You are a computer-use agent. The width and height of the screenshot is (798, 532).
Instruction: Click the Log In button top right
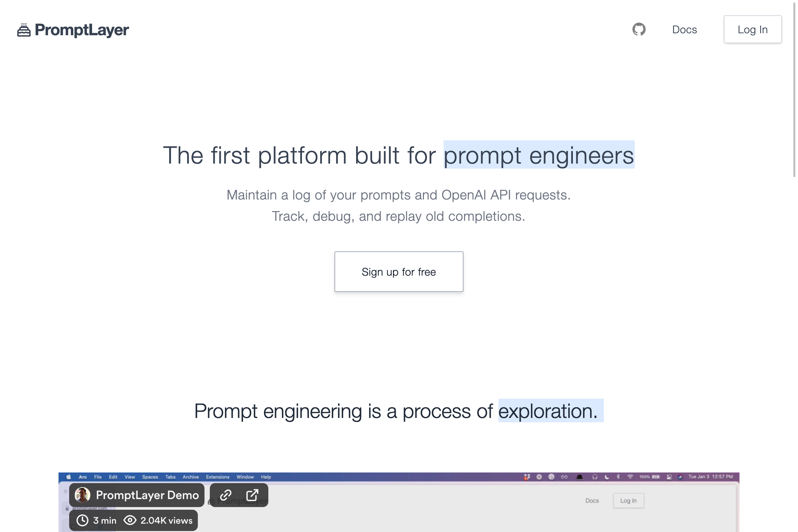pyautogui.click(x=752, y=29)
